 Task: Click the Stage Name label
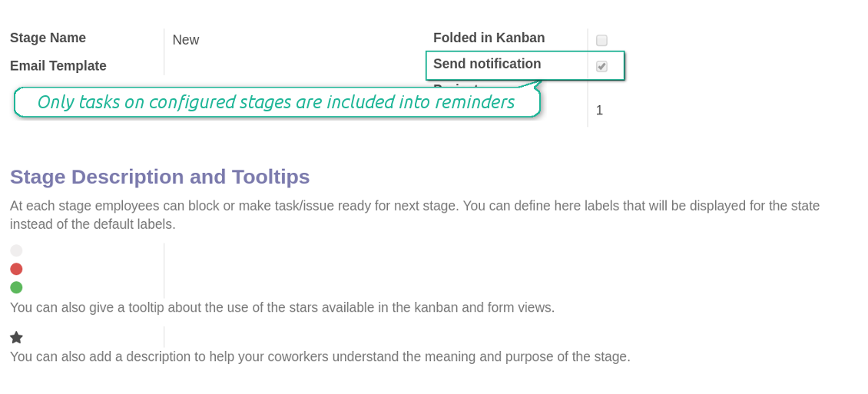pos(48,38)
